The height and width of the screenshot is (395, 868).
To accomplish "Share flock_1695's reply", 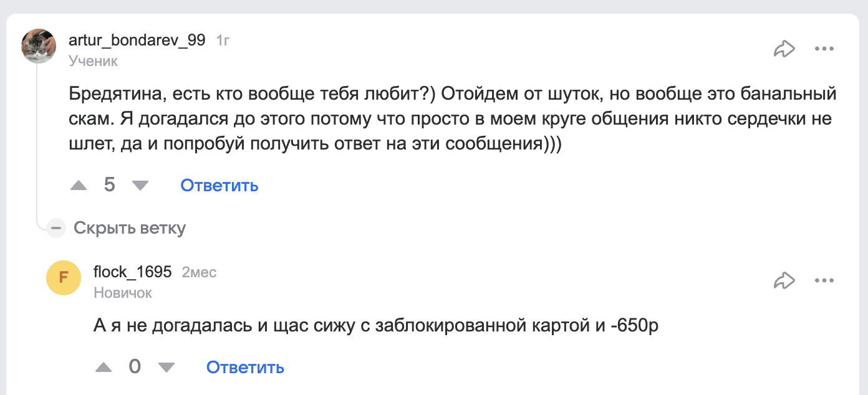I will pyautogui.click(x=784, y=281).
